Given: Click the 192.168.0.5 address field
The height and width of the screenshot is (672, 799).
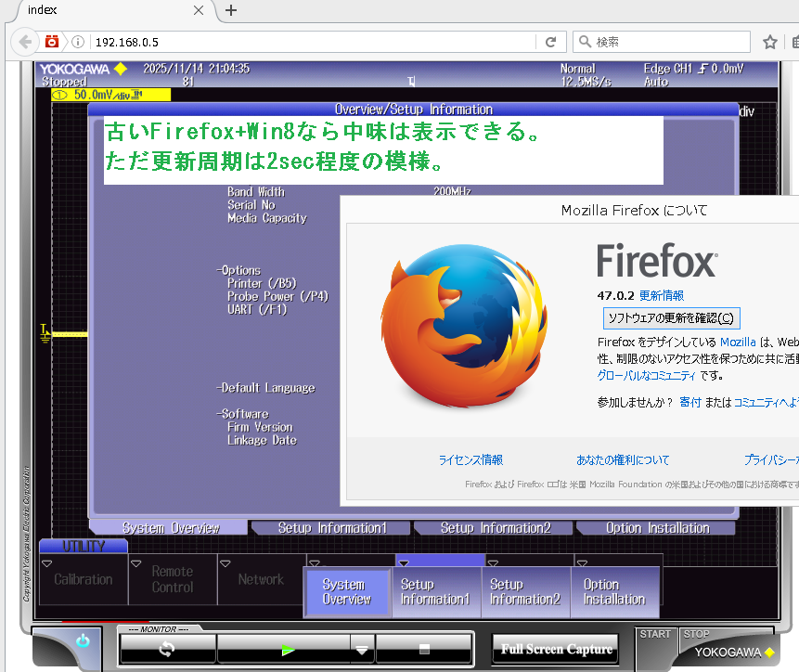Looking at the screenshot, I should (x=306, y=42).
